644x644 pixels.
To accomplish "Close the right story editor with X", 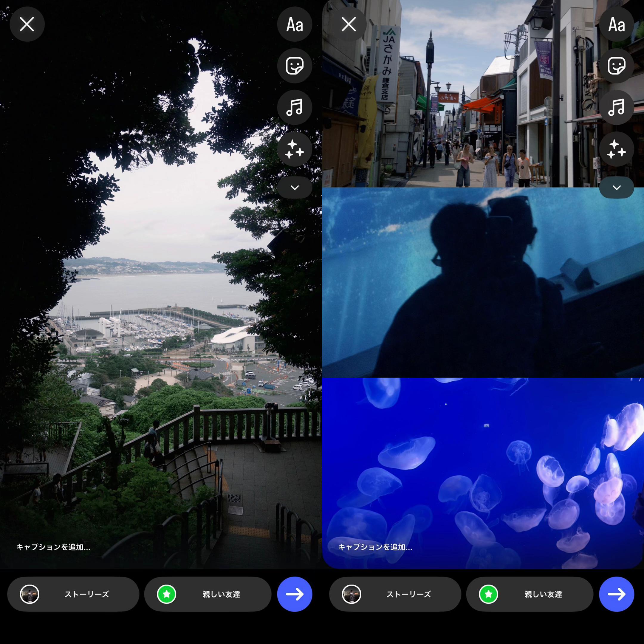I will [x=349, y=24].
